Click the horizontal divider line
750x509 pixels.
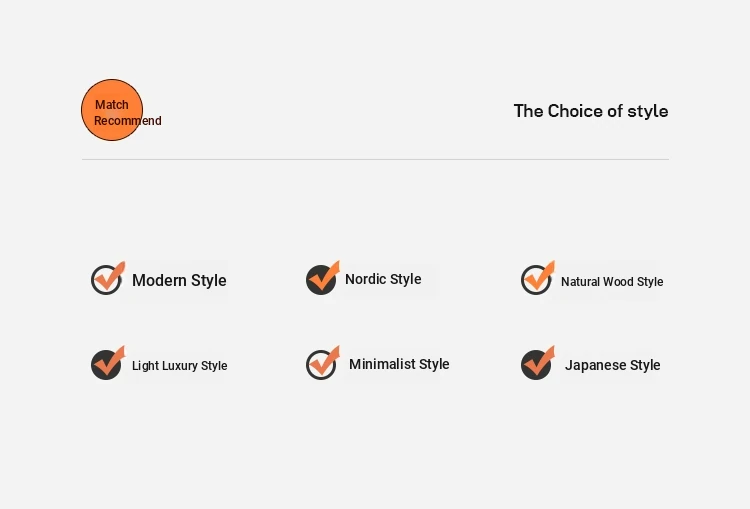coord(375,159)
